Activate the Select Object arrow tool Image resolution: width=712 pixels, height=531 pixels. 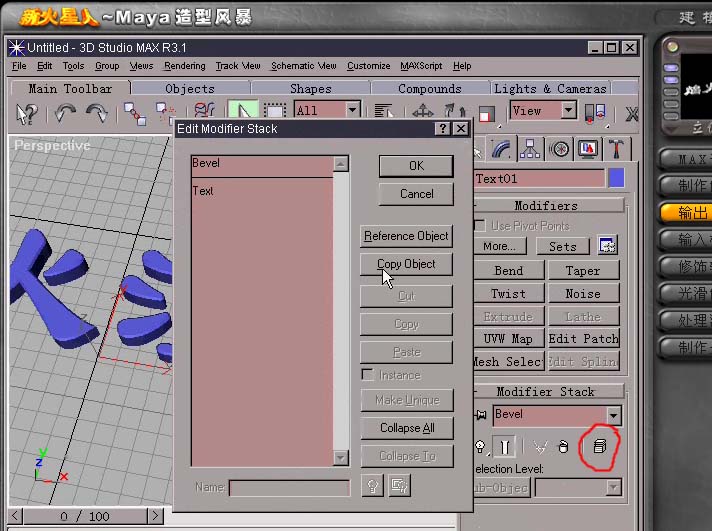[x=243, y=110]
